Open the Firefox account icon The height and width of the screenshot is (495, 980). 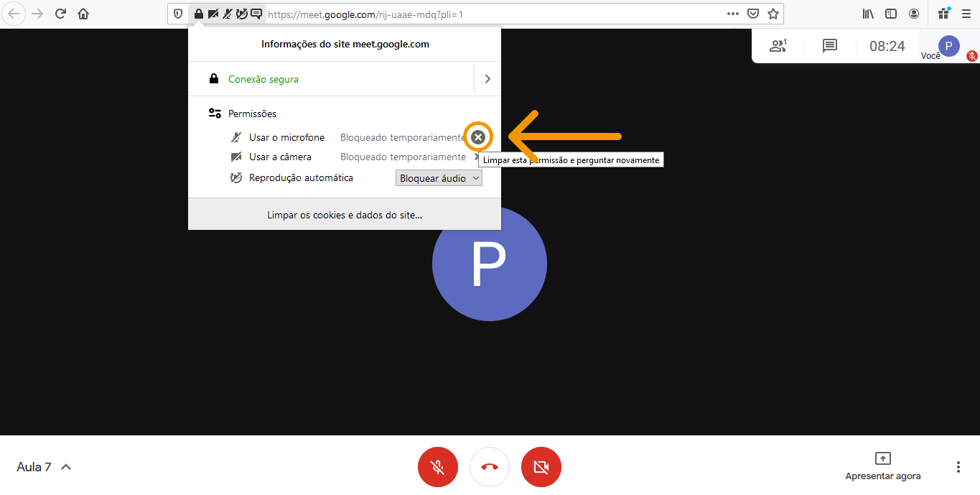[x=914, y=14]
